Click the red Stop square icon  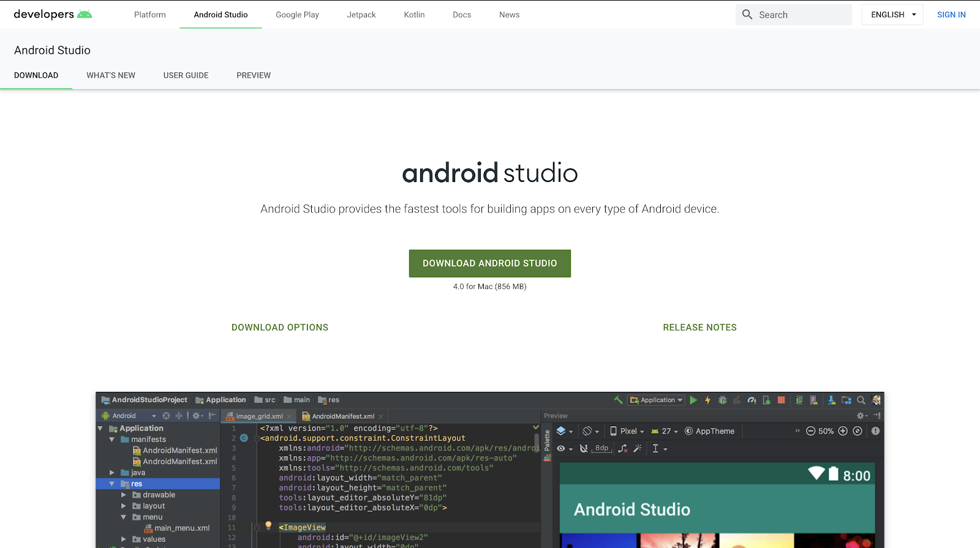(x=781, y=400)
